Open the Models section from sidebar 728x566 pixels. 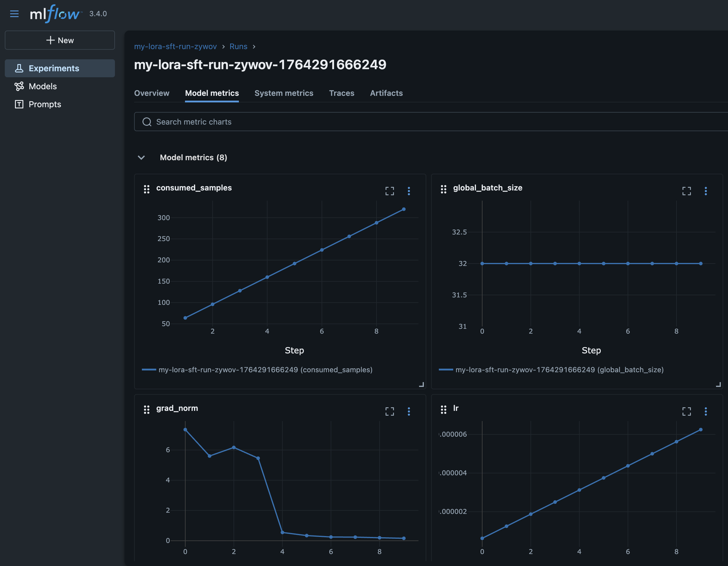43,86
